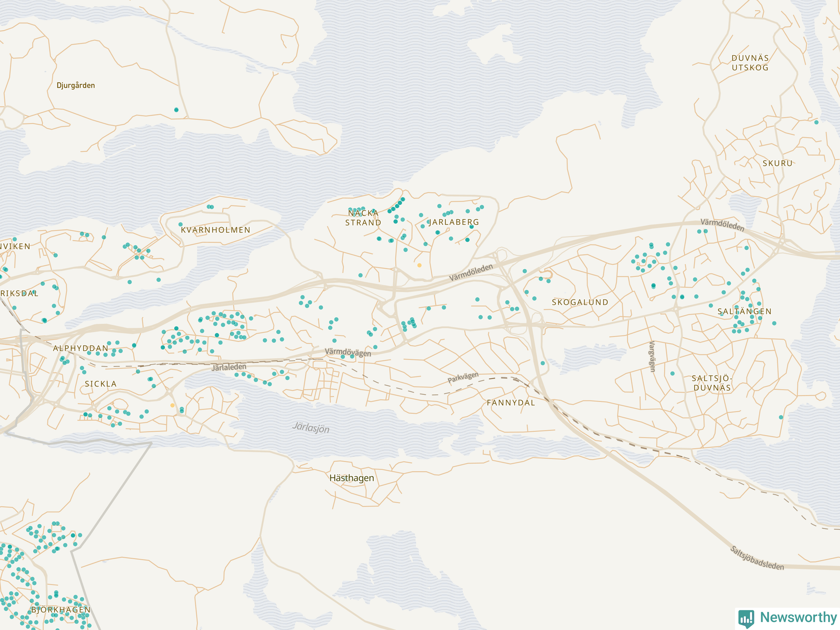The width and height of the screenshot is (840, 630).
Task: Click the Newsworthy logo icon
Action: coord(746,618)
